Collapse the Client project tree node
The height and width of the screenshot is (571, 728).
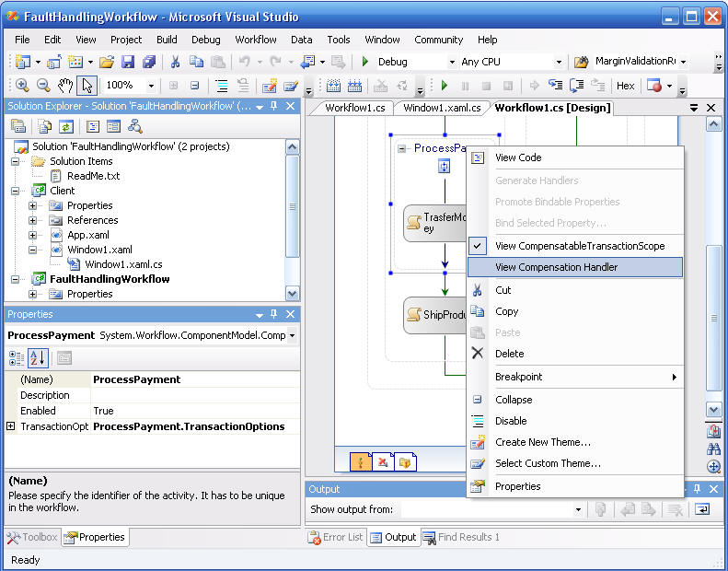(x=17, y=191)
